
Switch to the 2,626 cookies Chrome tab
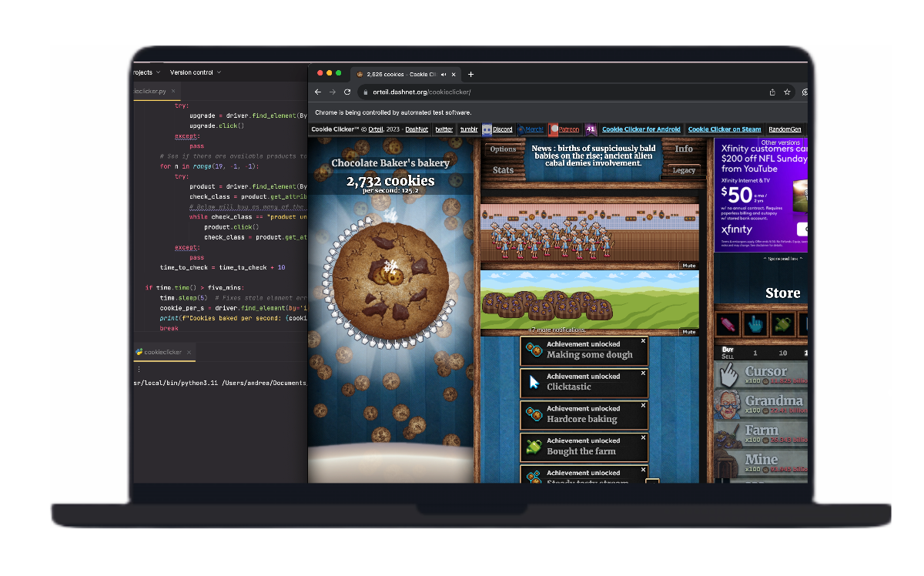(406, 75)
